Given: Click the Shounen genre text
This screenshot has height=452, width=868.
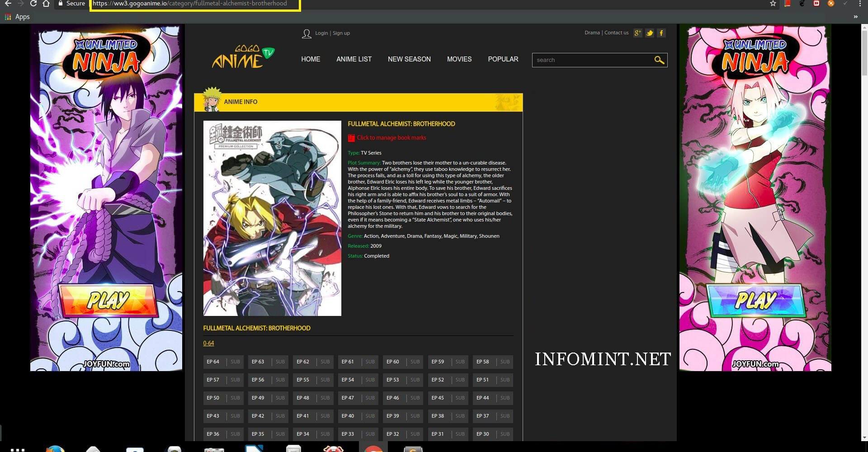Looking at the screenshot, I should (489, 236).
